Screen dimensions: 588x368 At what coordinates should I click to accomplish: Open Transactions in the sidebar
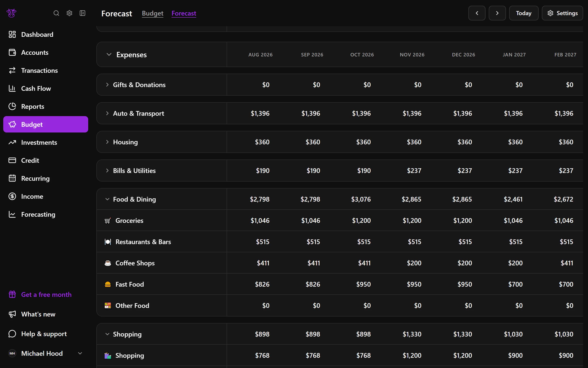tap(46, 70)
